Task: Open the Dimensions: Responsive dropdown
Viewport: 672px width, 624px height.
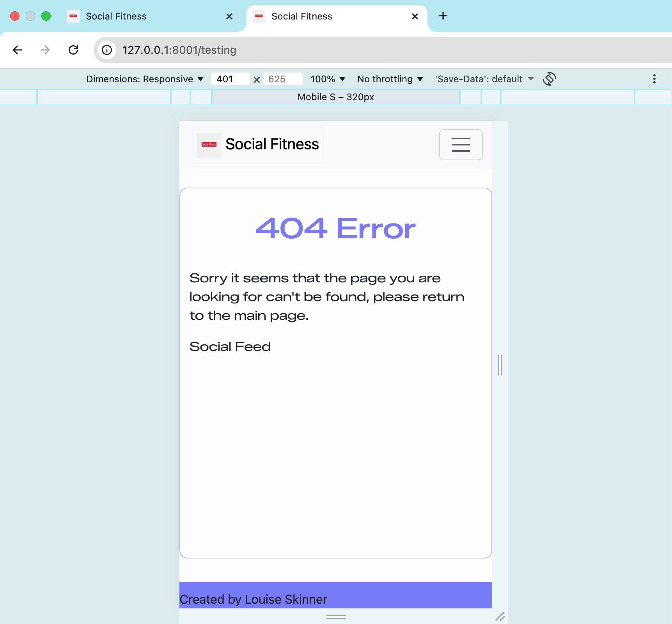Action: [x=144, y=79]
